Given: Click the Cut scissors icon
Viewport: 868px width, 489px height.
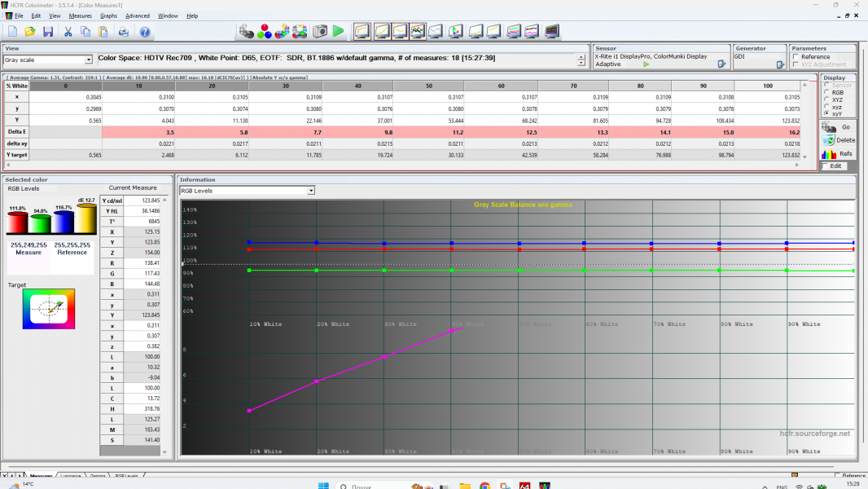Looking at the screenshot, I should coord(68,32).
